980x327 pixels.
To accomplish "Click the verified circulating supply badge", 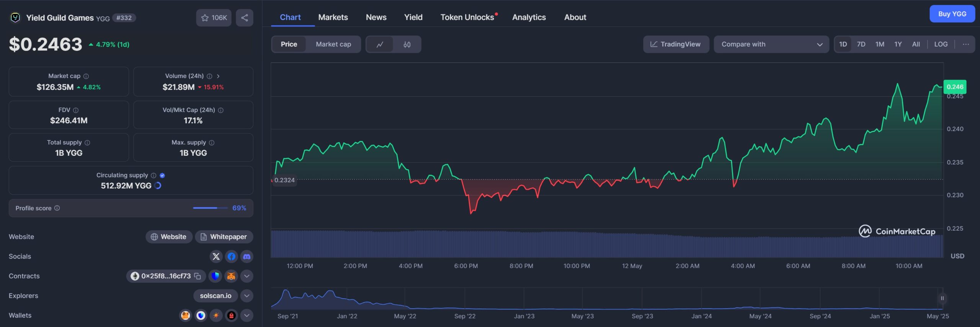I will (162, 176).
